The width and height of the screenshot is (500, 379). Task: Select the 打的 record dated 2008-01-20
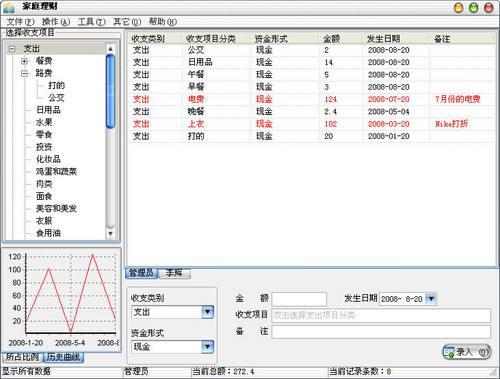312,137
